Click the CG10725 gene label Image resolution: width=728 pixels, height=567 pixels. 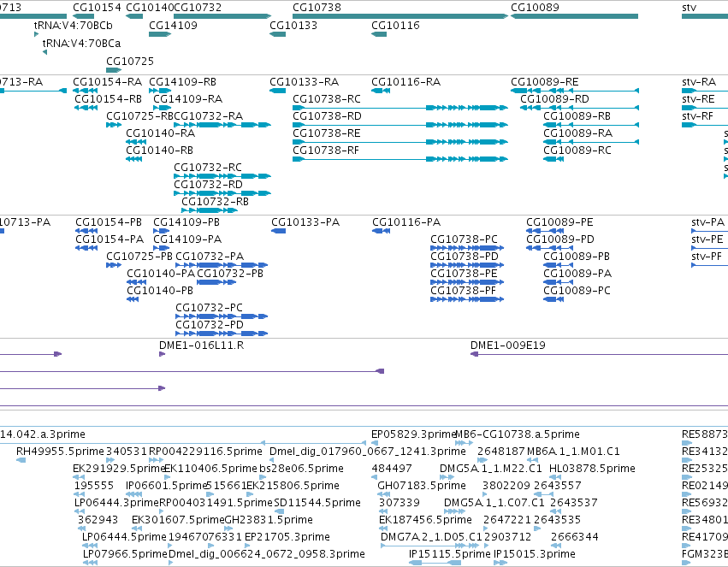(x=130, y=62)
